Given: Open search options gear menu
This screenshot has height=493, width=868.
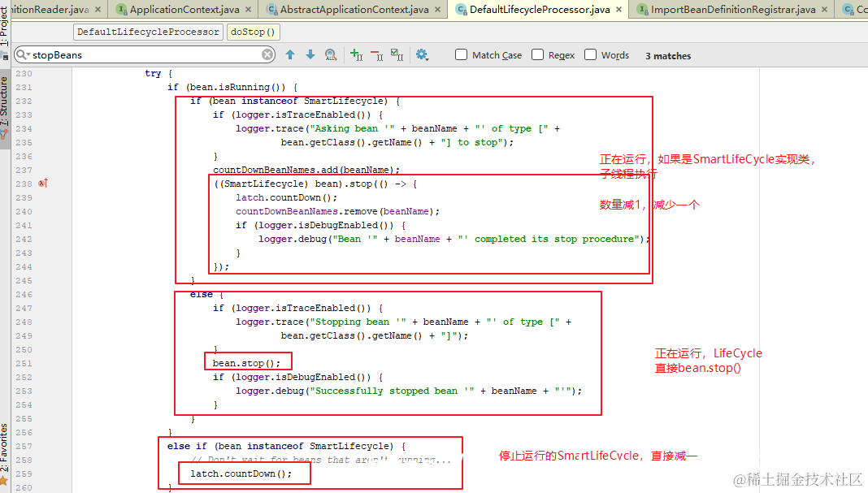Looking at the screenshot, I should (422, 54).
